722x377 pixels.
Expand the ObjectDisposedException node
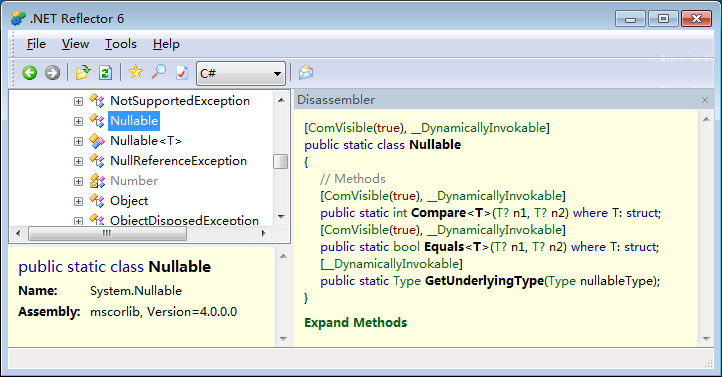(x=78, y=221)
